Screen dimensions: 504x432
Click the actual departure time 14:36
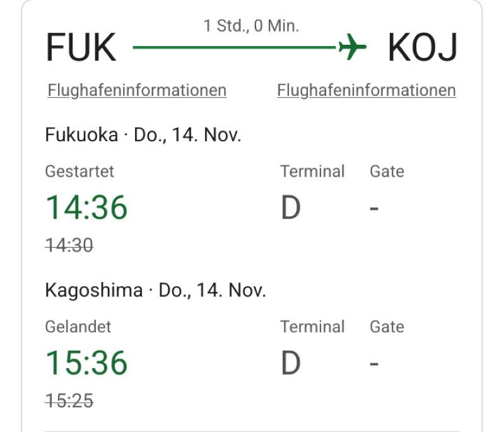[x=86, y=207]
